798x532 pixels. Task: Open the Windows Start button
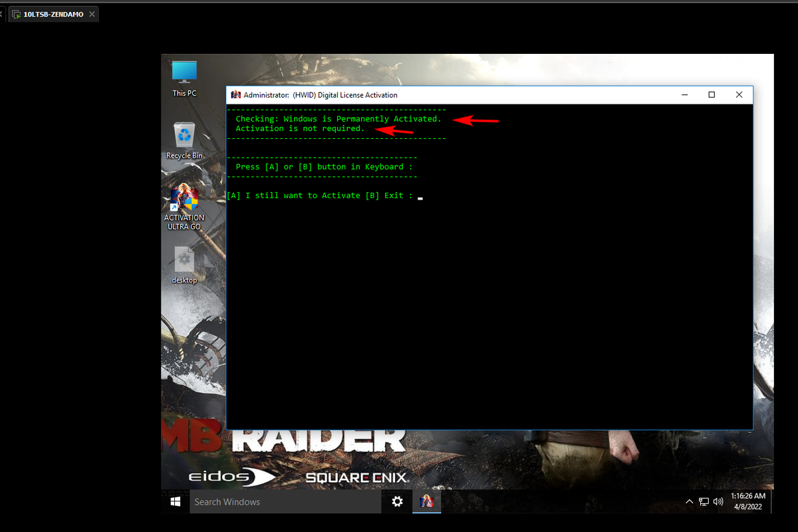click(176, 501)
